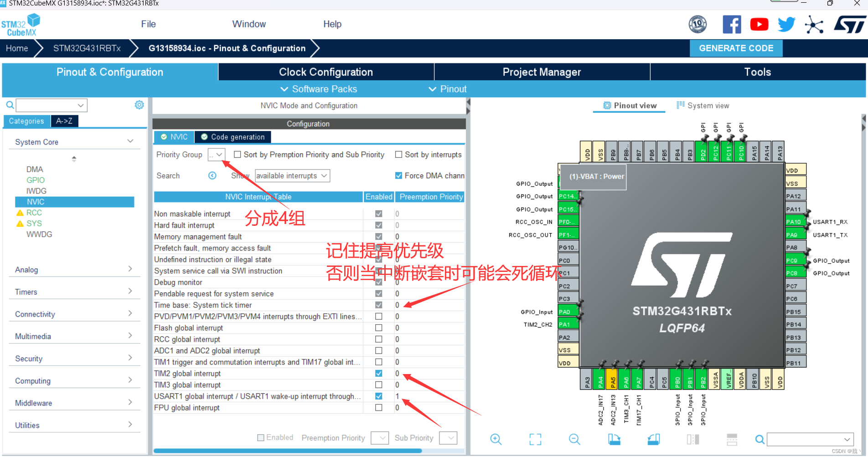Disable TIM2 global interrupt checkbox
Image resolution: width=868 pixels, height=458 pixels.
[x=378, y=373]
